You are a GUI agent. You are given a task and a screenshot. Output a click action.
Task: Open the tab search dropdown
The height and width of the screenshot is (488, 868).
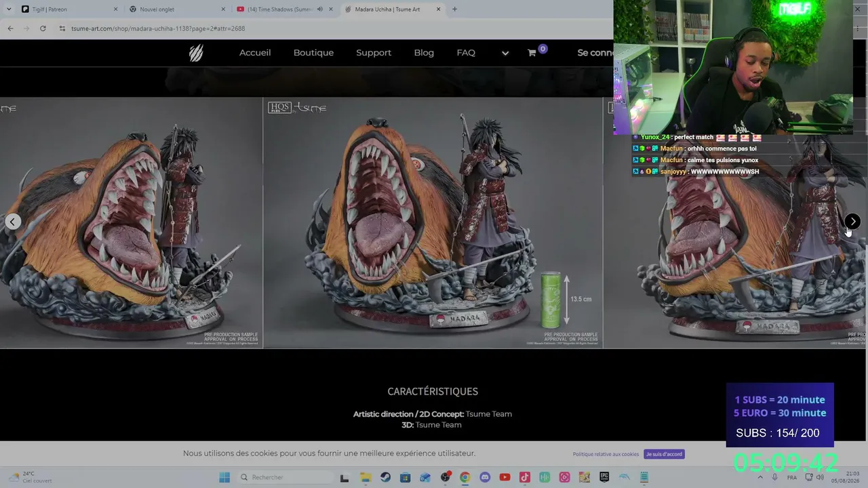pos(7,9)
